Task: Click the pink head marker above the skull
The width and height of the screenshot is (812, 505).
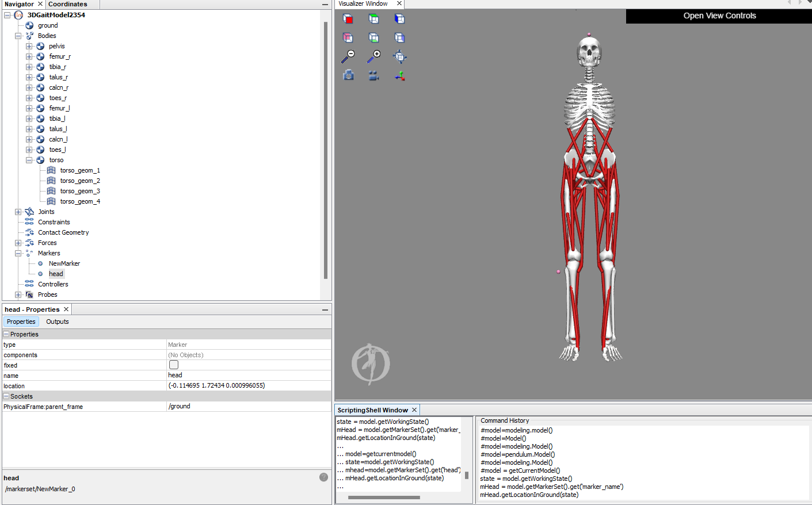Action: [x=589, y=35]
